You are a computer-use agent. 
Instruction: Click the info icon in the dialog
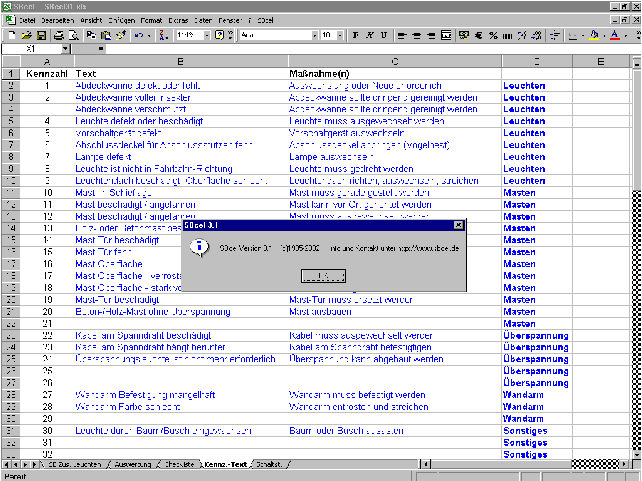[x=199, y=247]
